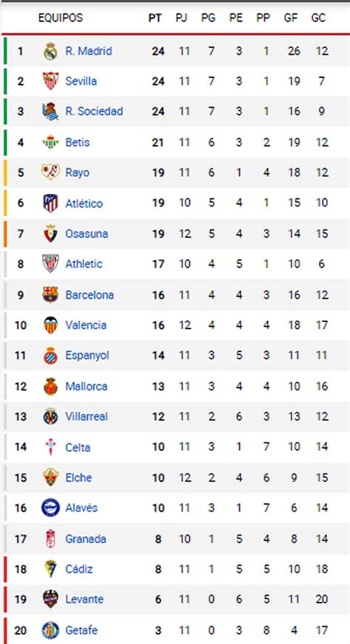Screen dimensions: 350x644
Task: Select the PJ column header
Action: tap(182, 18)
